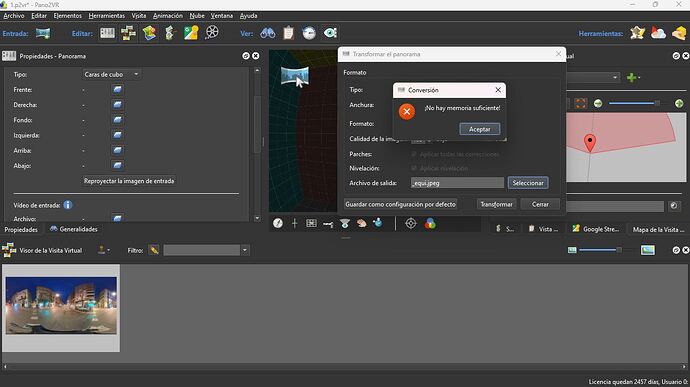Click the green minus zoom-out icon in map
This screenshot has height=387, width=690.
coord(598,103)
